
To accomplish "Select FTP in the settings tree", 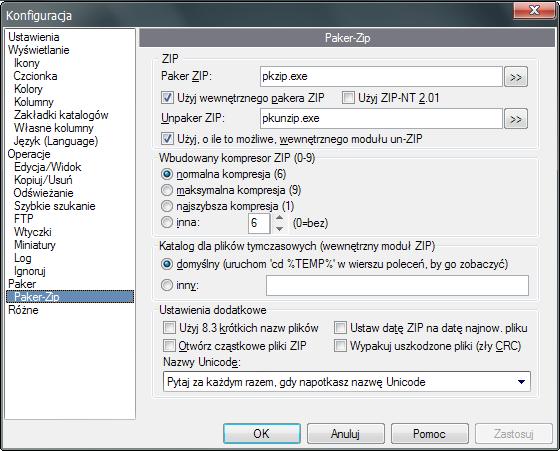I will pyautogui.click(x=24, y=219).
